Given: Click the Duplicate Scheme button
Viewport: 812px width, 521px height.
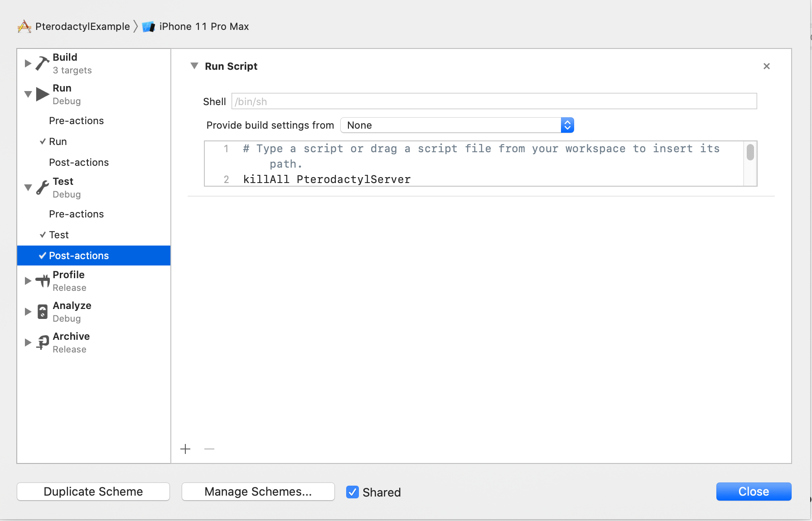Looking at the screenshot, I should coord(93,492).
